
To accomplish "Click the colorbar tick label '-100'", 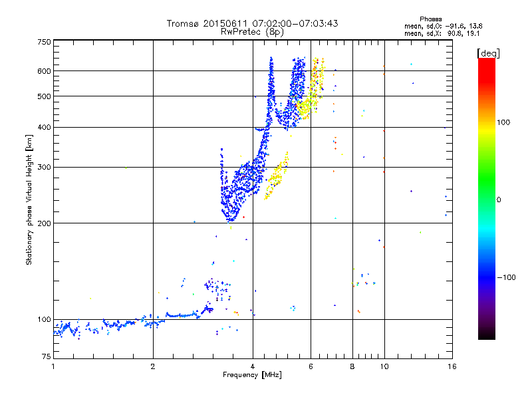I will coord(506,277).
